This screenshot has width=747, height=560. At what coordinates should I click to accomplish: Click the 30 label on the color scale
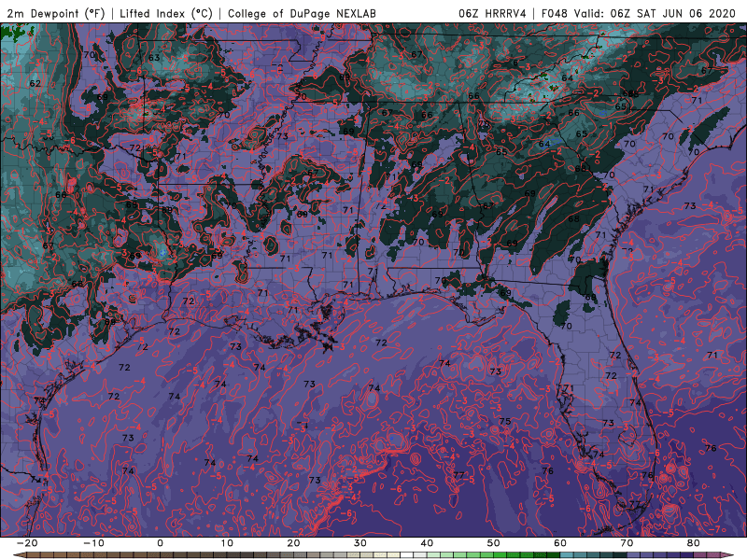[x=360, y=543]
